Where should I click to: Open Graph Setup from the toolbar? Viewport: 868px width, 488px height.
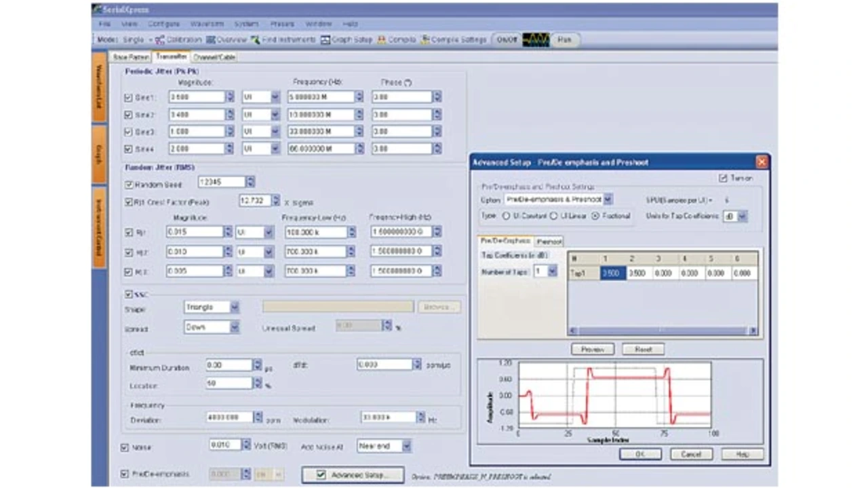tap(347, 40)
